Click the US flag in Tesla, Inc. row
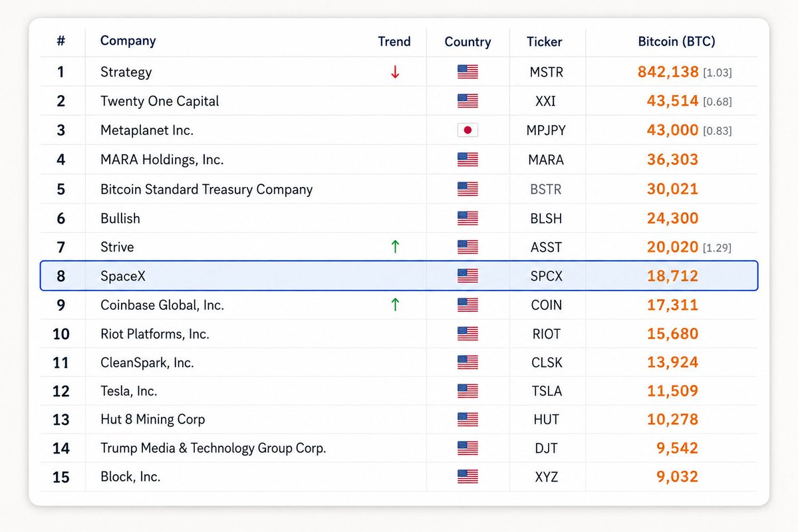This screenshot has height=532, width=798. (467, 391)
